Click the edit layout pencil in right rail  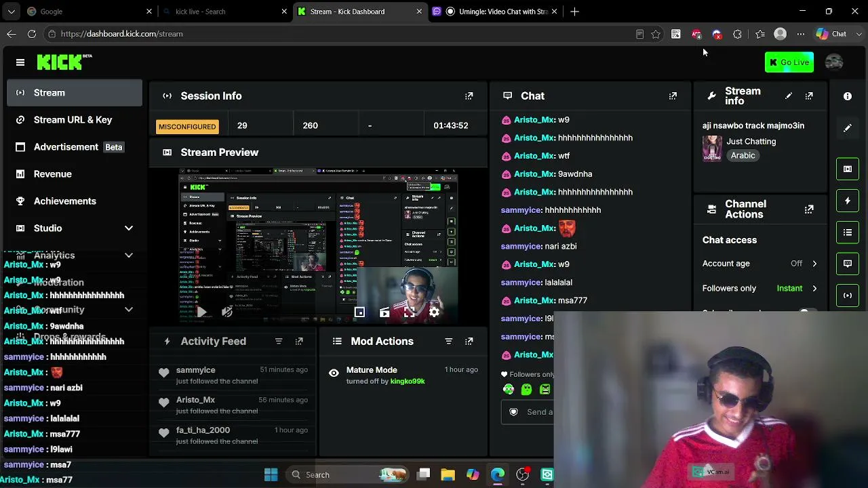point(848,128)
